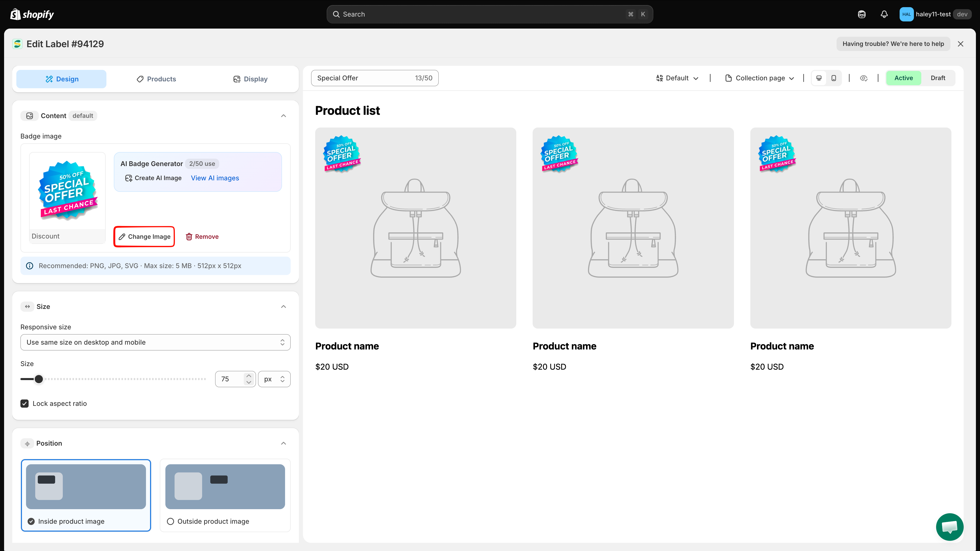Click the Size section arrows icon

click(x=27, y=306)
